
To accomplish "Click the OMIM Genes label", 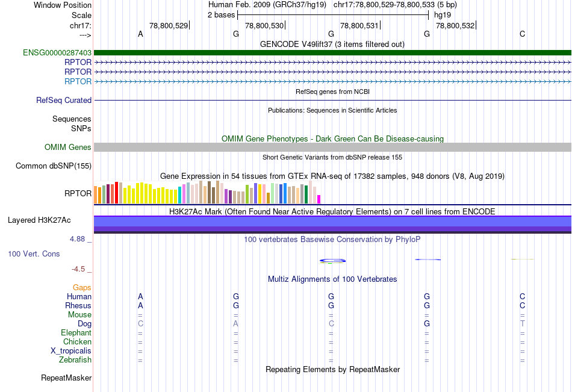I will [x=67, y=147].
